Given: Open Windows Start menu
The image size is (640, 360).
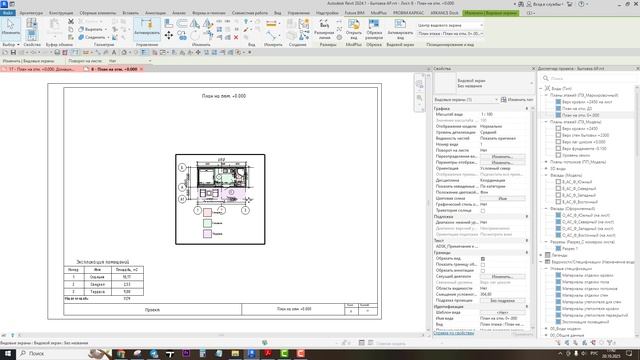Looking at the screenshot, I should (8, 353).
